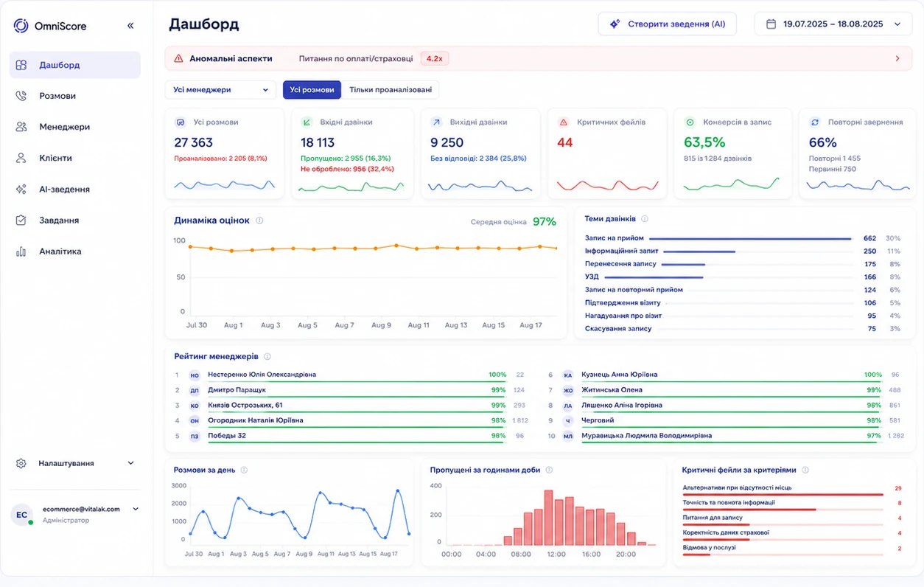
Task: Select Перенесення запису topic row
Action: tap(742, 264)
